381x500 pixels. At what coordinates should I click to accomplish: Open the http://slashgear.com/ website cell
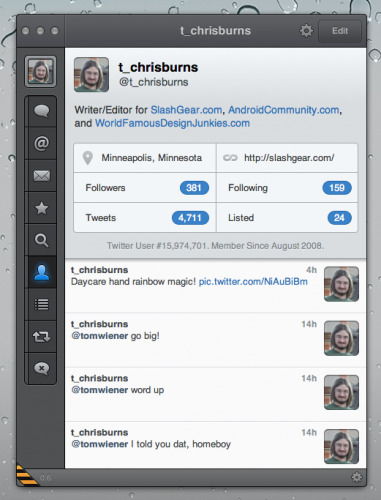287,158
